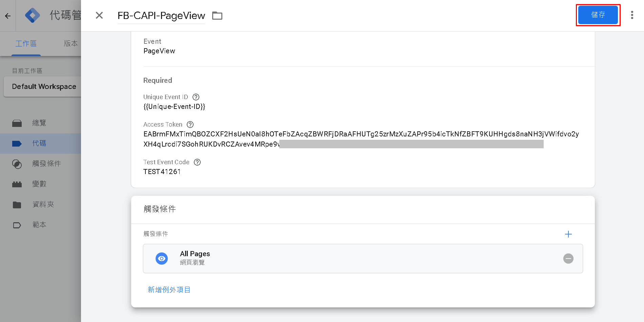This screenshot has width=644, height=322.
Task: Click the 資料夾 folder icon in sidebar
Action: 17,205
